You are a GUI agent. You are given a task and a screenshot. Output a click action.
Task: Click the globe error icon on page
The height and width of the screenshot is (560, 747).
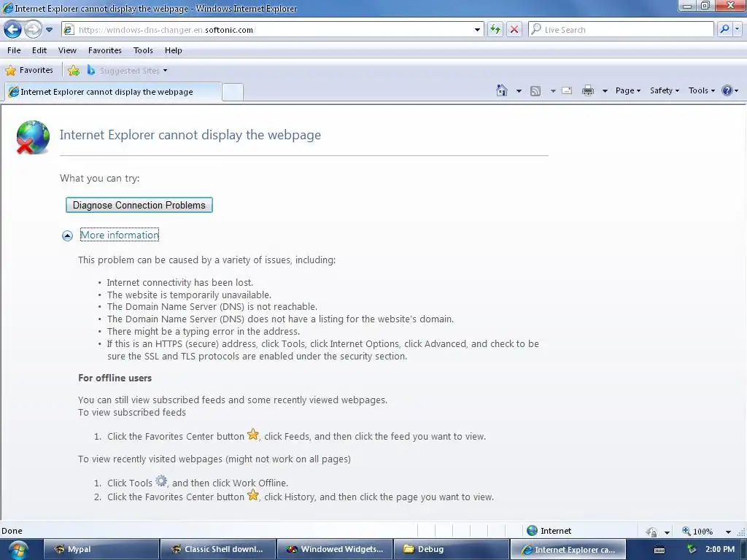(x=33, y=137)
